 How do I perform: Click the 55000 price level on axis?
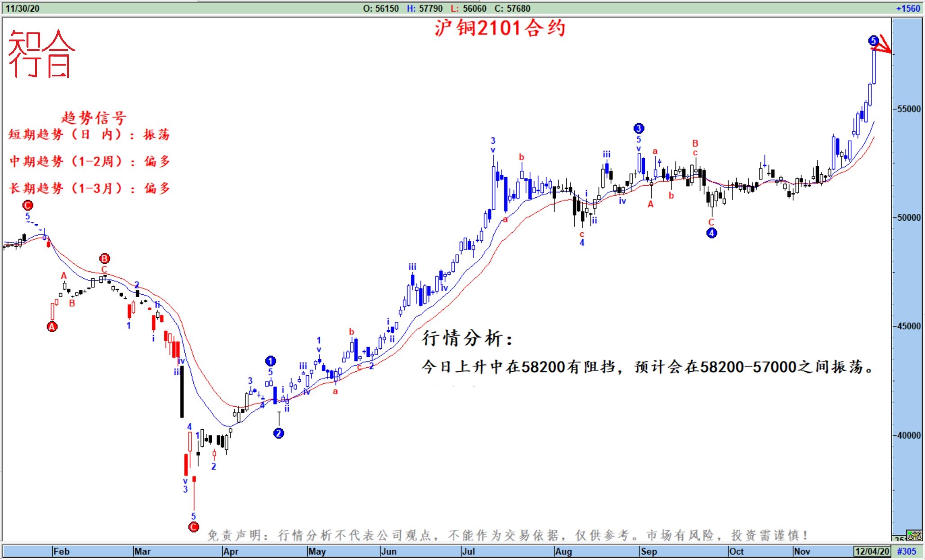point(909,109)
